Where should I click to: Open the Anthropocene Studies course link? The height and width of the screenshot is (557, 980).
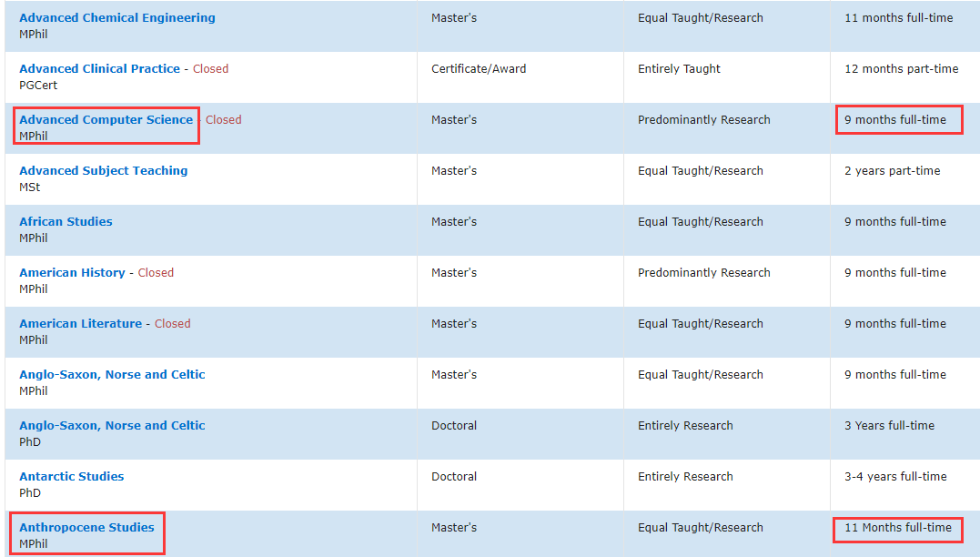(86, 528)
